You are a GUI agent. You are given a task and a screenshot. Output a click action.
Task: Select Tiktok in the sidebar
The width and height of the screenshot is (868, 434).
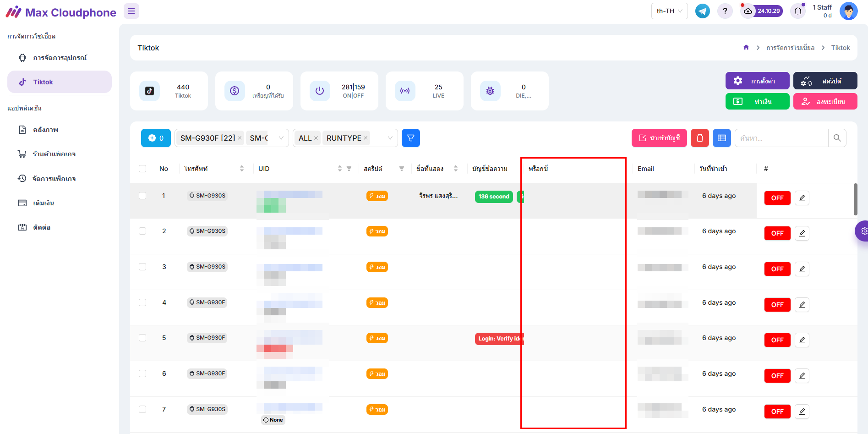(x=60, y=82)
